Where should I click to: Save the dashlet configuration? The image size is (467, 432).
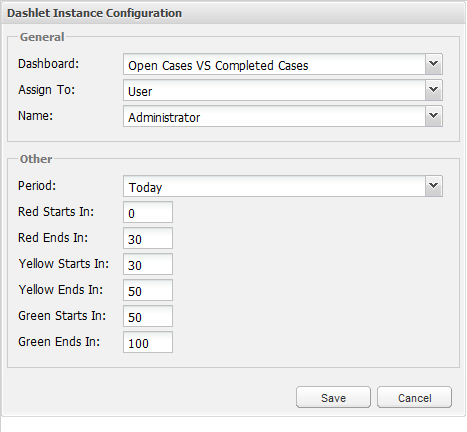(x=333, y=397)
